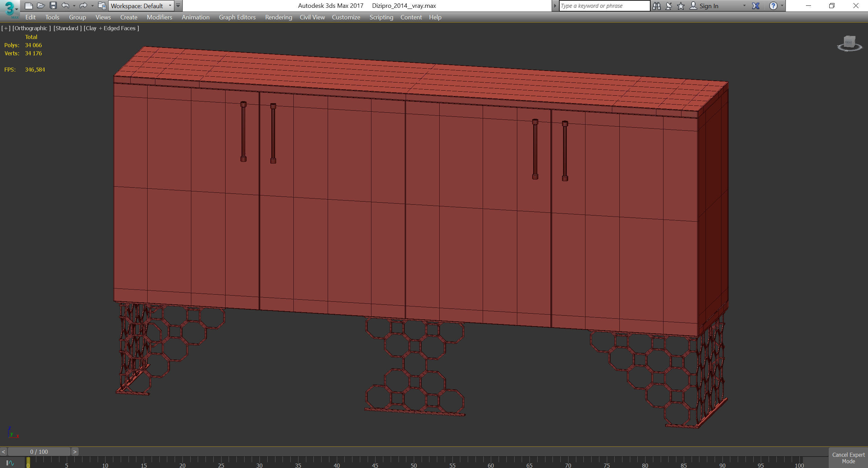The height and width of the screenshot is (468, 868).
Task: Open a file with the folder icon
Action: (x=41, y=6)
